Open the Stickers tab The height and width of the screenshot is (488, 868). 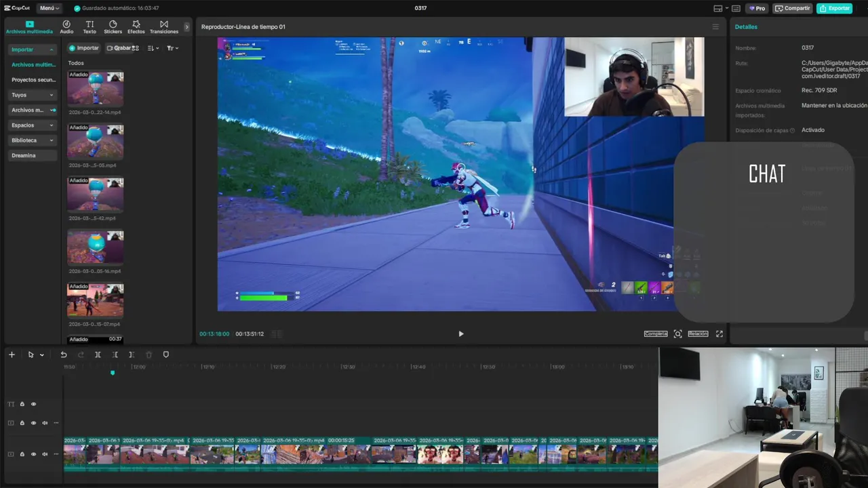click(x=113, y=27)
